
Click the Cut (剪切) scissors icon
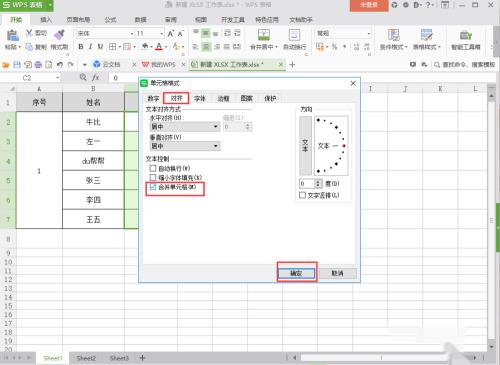pyautogui.click(x=29, y=33)
